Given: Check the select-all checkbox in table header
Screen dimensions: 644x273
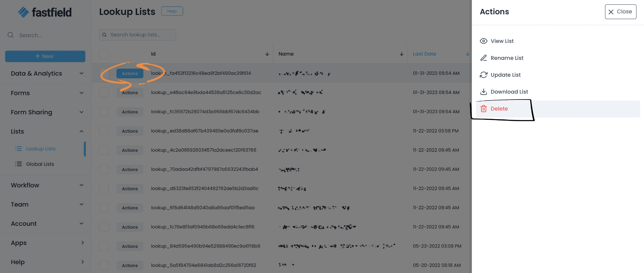Looking at the screenshot, I should point(104,54).
